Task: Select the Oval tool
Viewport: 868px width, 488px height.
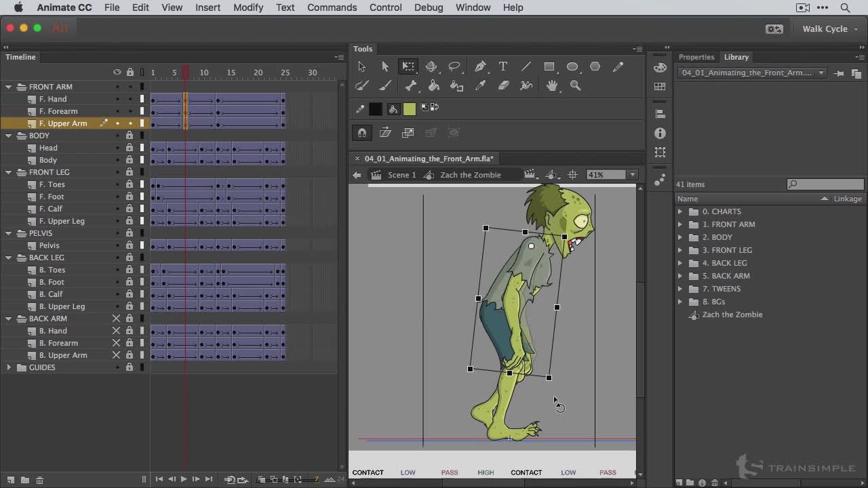Action: pyautogui.click(x=572, y=66)
